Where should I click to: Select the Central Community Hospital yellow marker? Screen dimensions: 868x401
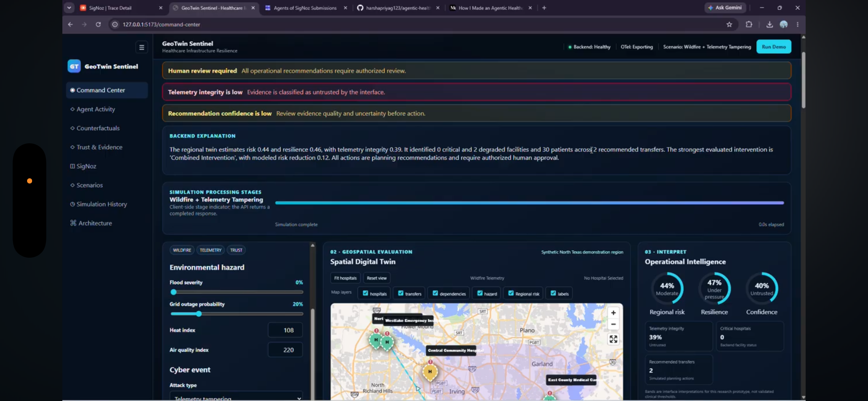(430, 372)
